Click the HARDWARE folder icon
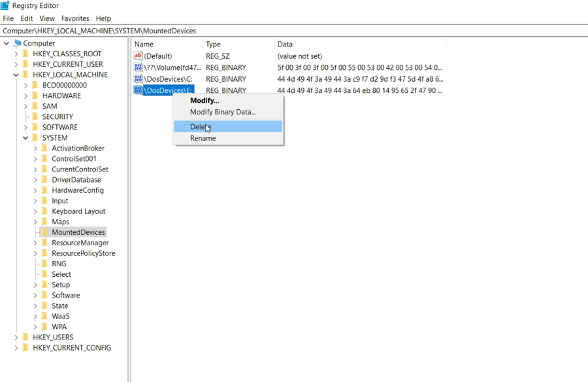The image size is (588, 382). tap(35, 95)
